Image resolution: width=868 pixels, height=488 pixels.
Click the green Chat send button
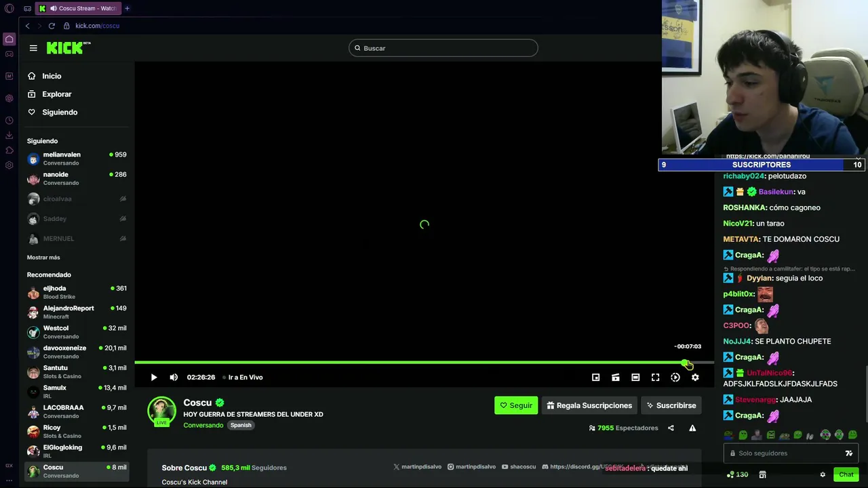pos(846,474)
